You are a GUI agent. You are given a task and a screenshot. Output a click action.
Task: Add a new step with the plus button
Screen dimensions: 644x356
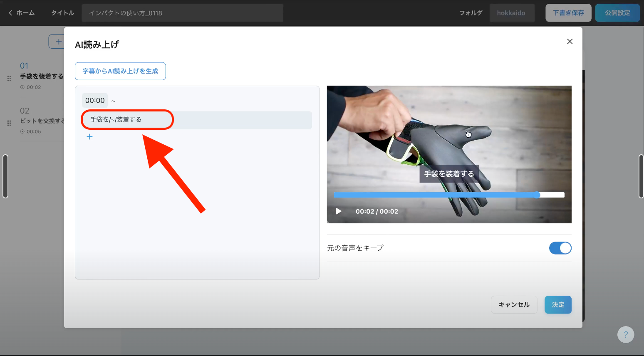click(x=57, y=42)
